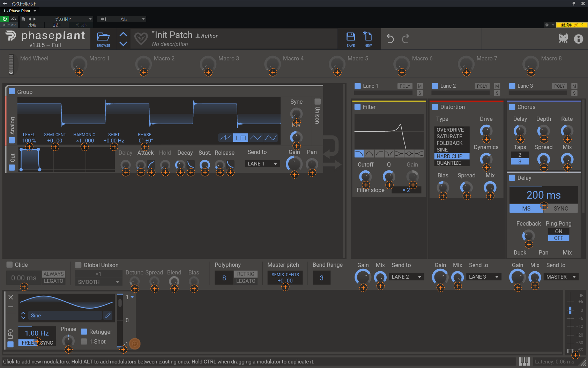Disable the Distortion effect module
Viewport: 588px width, 368px height.
(435, 107)
